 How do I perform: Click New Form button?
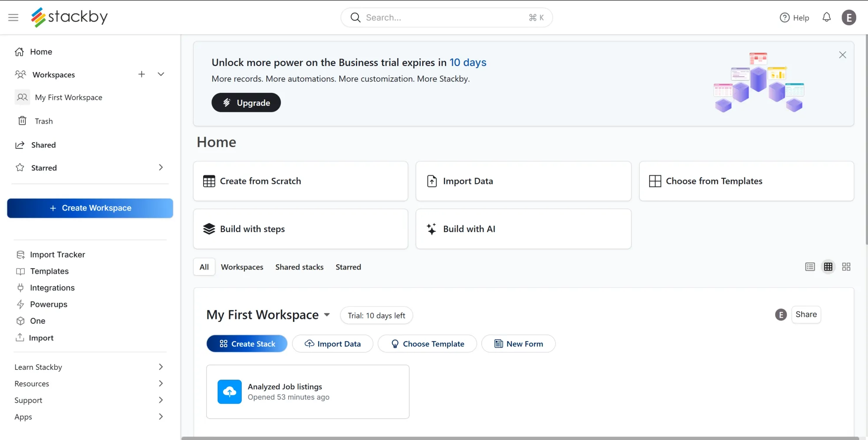pos(518,344)
